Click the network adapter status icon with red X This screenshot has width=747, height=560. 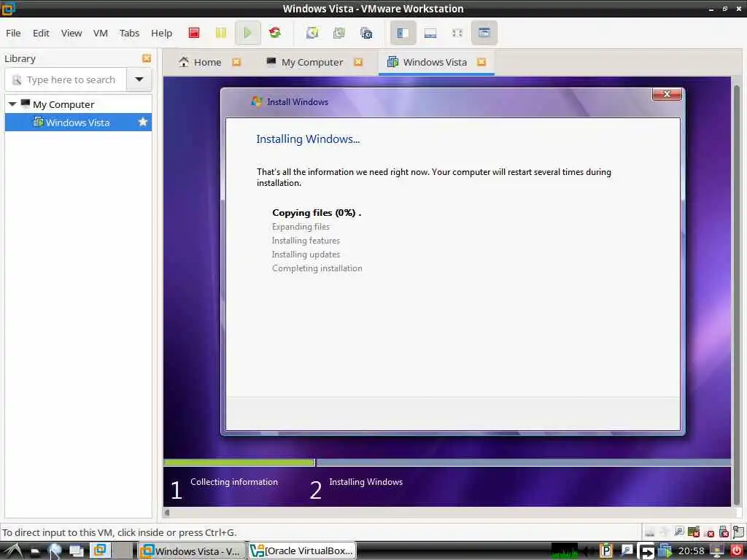(x=694, y=532)
